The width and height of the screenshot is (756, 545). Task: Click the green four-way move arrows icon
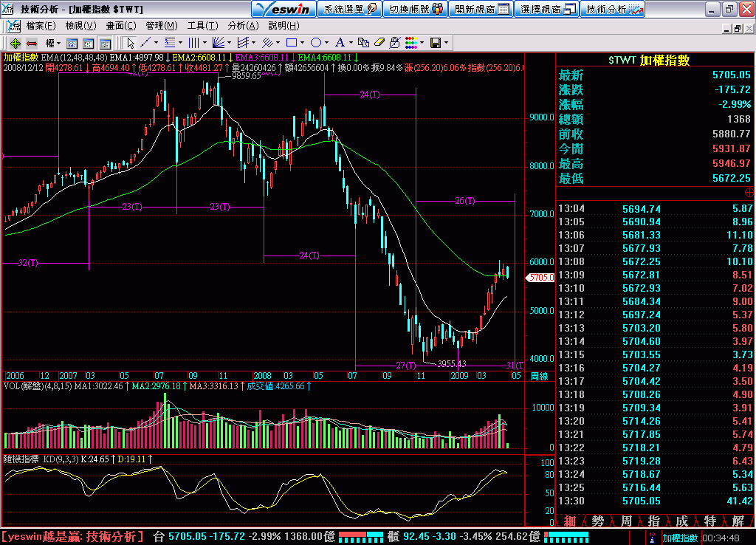tap(15, 44)
